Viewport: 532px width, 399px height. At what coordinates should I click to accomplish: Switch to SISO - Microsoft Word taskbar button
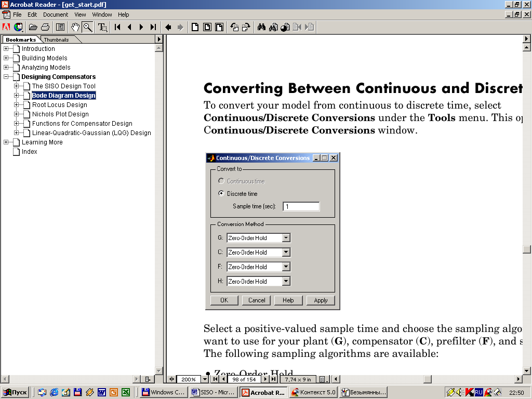[212, 392]
